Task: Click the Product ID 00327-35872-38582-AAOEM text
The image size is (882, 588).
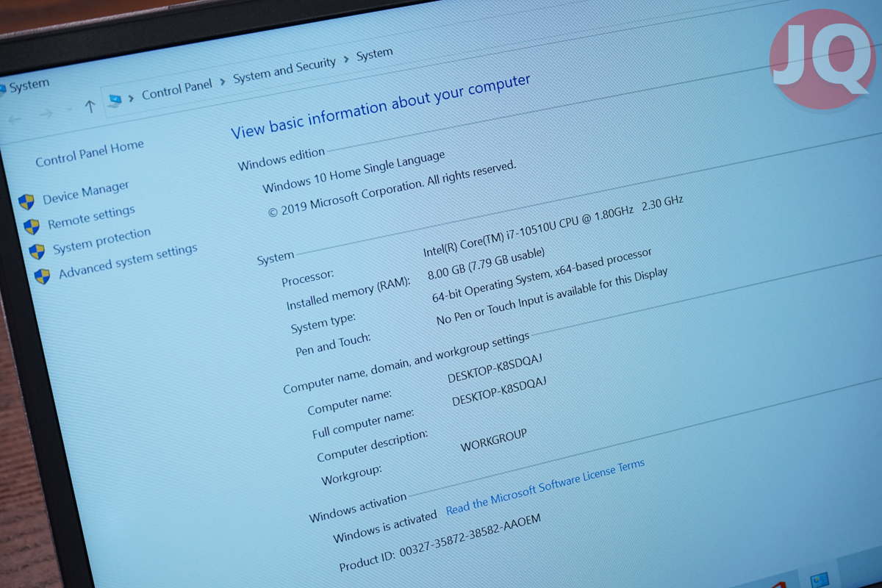Action: [x=440, y=543]
